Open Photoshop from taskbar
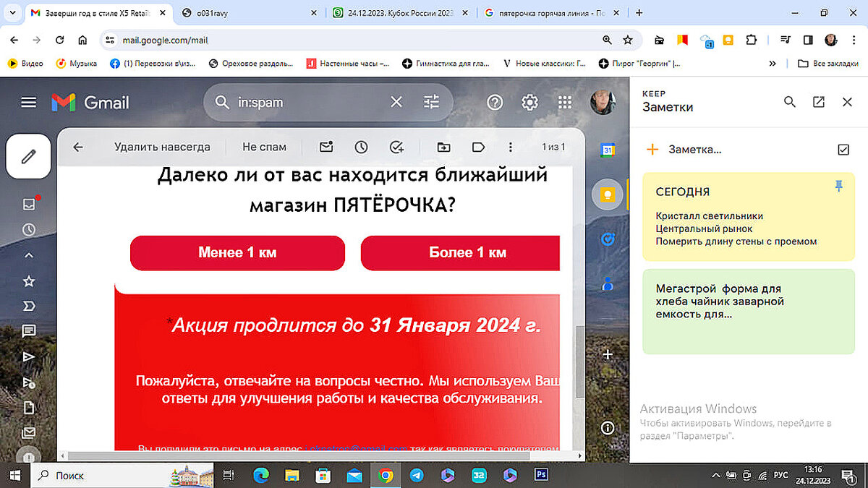868x488 pixels. [540, 475]
